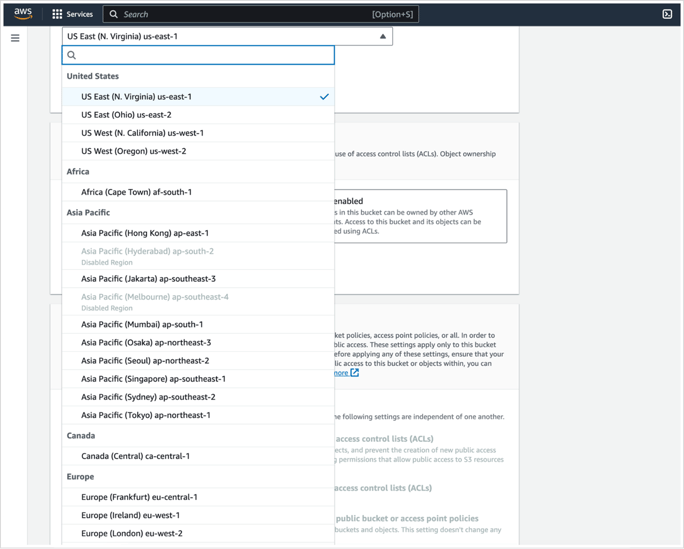Select Asia Pacific (Mumbai) ap-south-1

[141, 324]
